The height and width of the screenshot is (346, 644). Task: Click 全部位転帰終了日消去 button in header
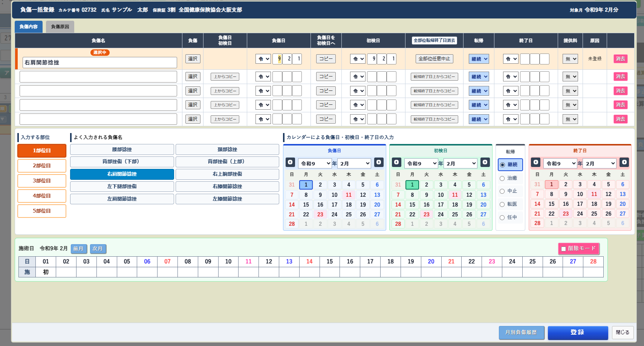pos(434,40)
